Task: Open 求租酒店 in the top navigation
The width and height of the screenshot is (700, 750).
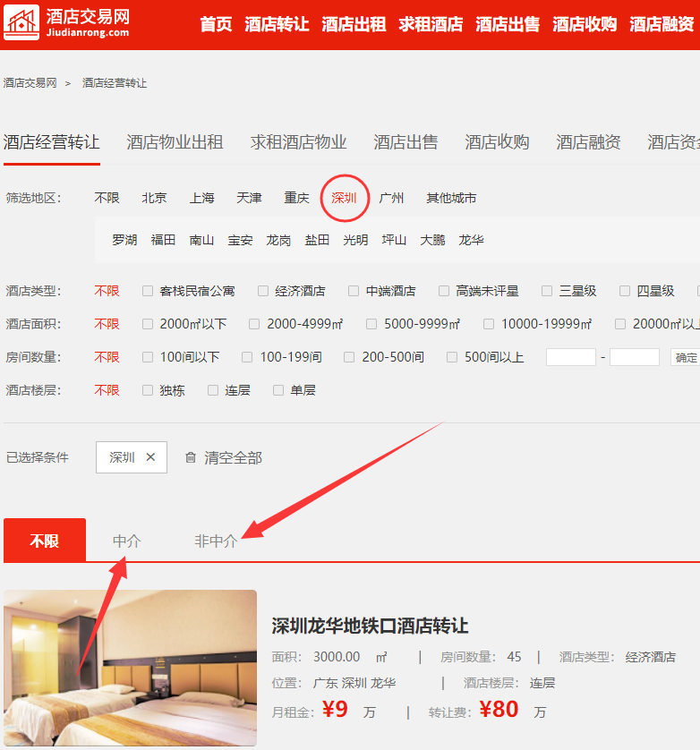Action: click(431, 24)
